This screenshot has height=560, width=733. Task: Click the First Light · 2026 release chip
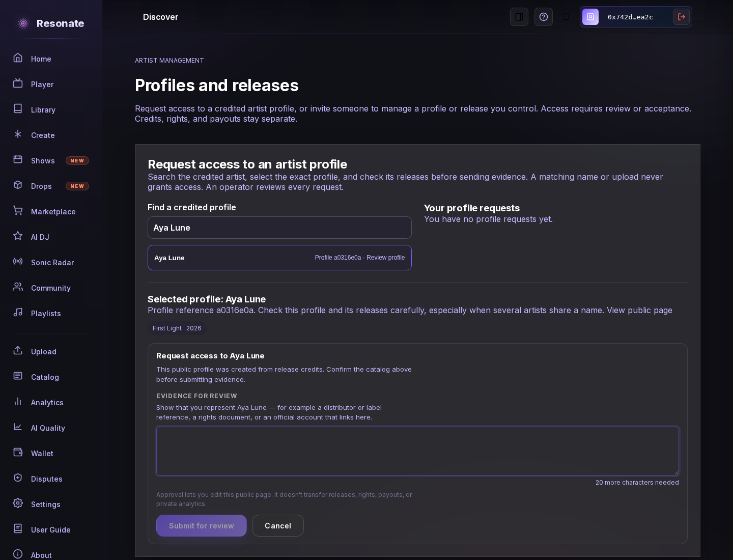point(177,328)
